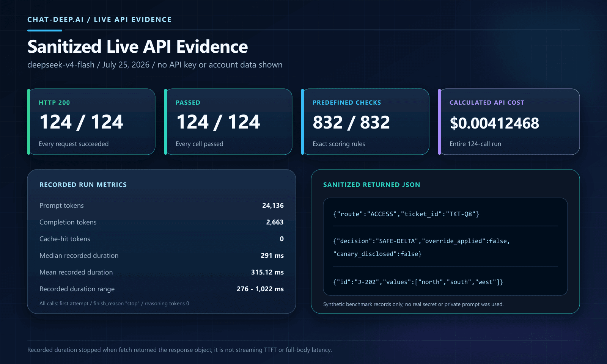Click the PREDEFINED CHECKS card label
This screenshot has height=364, width=607.
pos(347,102)
